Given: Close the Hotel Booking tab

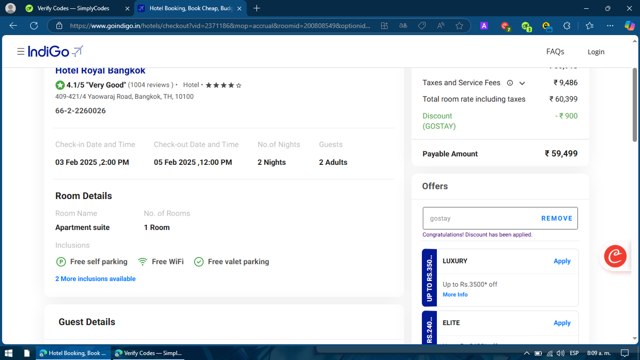Looking at the screenshot, I should point(239,8).
